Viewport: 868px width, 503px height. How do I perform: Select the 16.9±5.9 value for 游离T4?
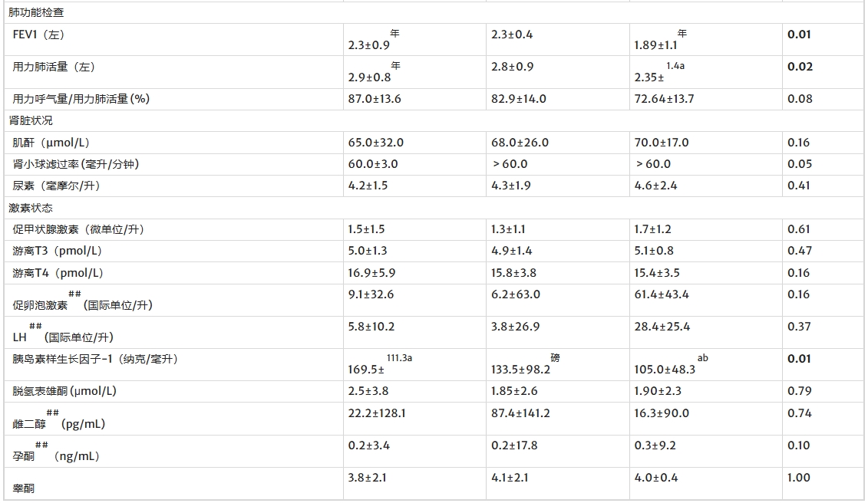click(x=371, y=273)
